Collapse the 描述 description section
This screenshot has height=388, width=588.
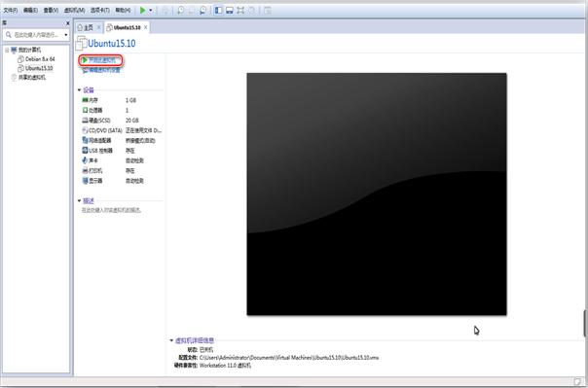pyautogui.click(x=79, y=201)
